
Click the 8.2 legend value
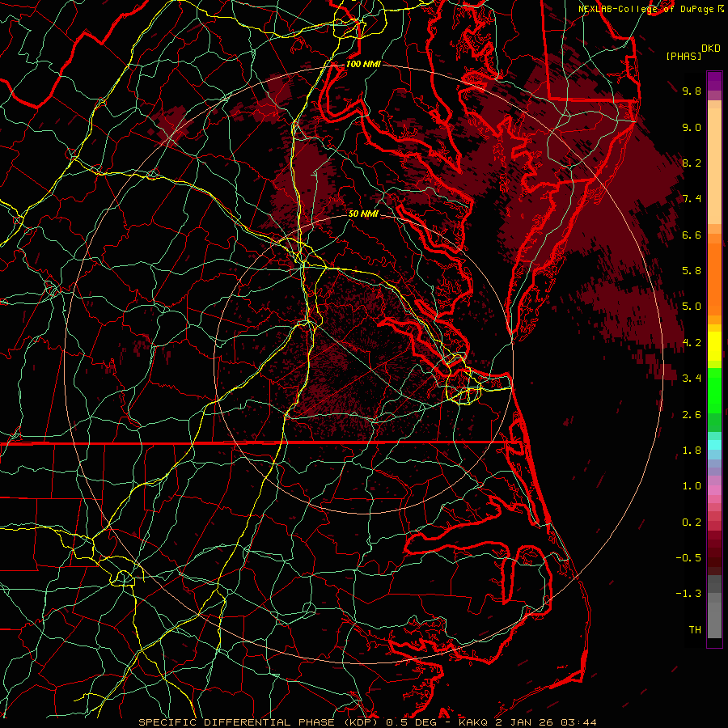click(692, 163)
